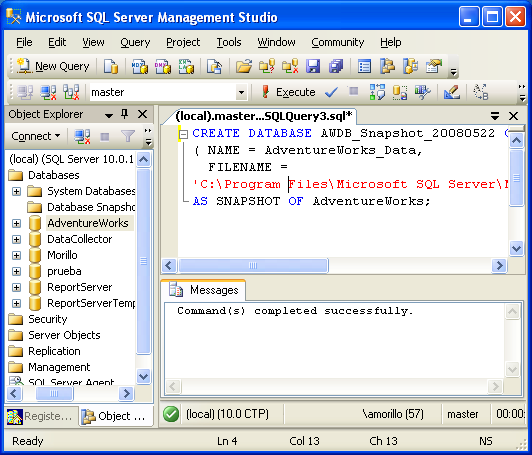Expand the prueba database node
This screenshot has width=532, height=455.
point(16,271)
